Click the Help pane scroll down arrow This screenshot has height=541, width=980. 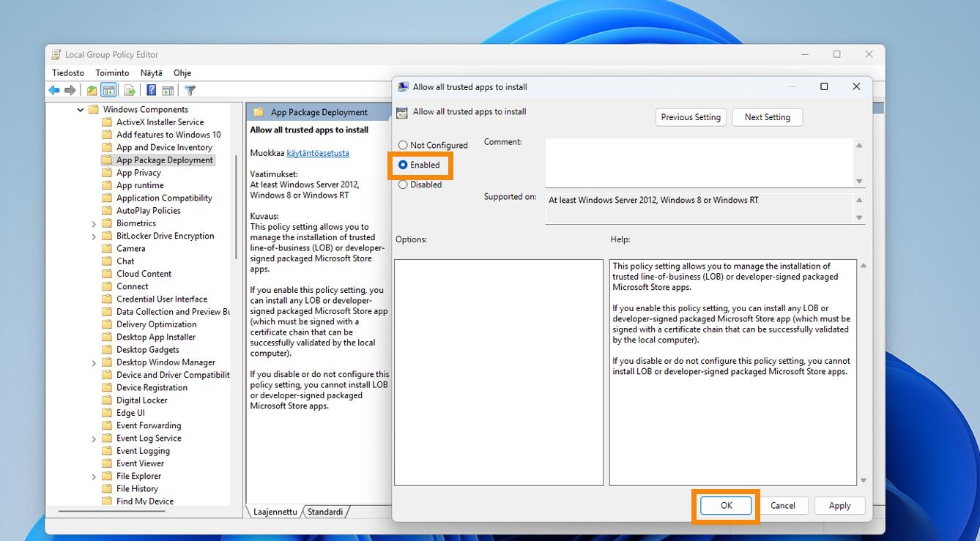(863, 480)
